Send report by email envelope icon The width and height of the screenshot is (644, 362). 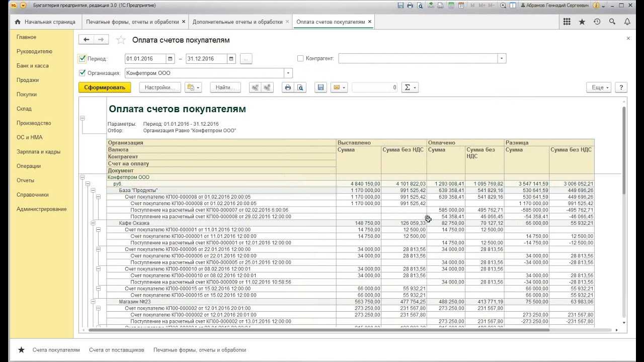tap(338, 87)
